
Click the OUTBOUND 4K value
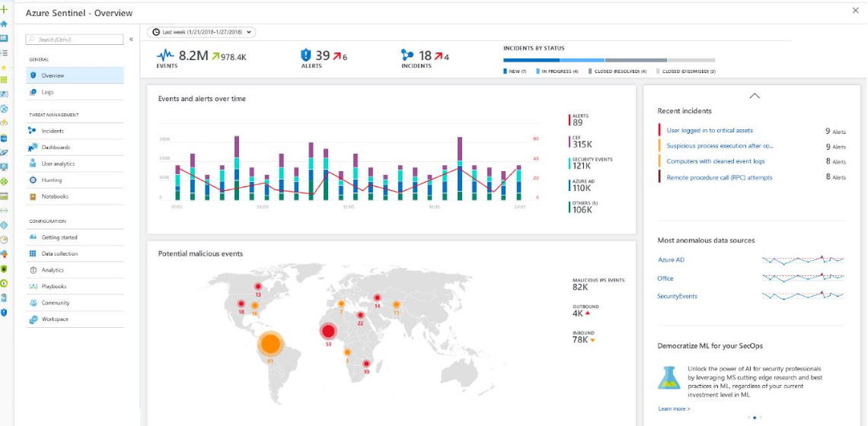click(578, 313)
